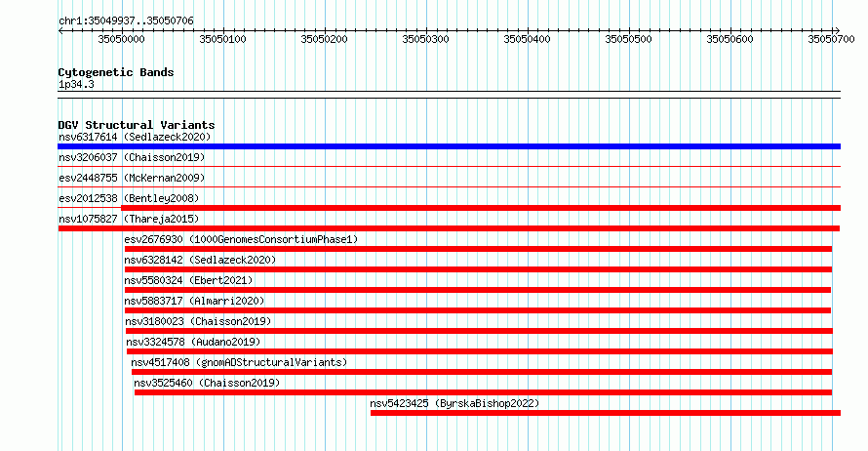Click ruler position 35050700

[x=831, y=39]
